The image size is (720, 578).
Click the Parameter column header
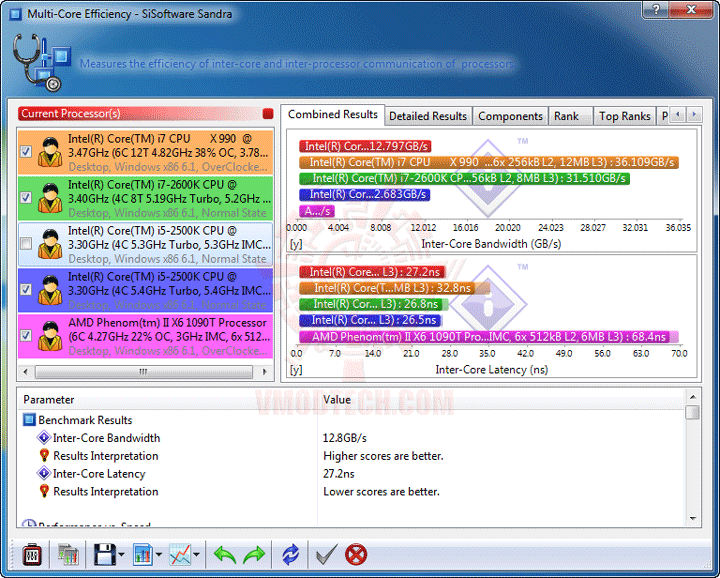[x=168, y=399]
